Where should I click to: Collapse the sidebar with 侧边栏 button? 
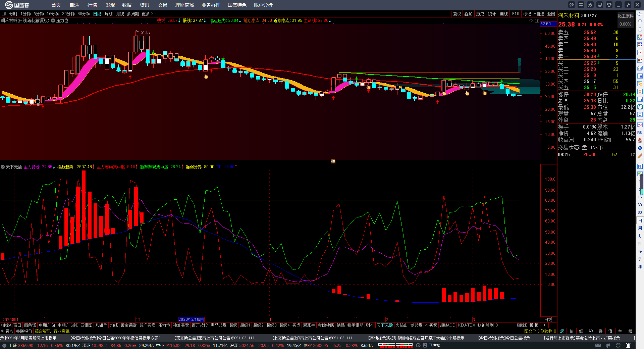(548, 331)
